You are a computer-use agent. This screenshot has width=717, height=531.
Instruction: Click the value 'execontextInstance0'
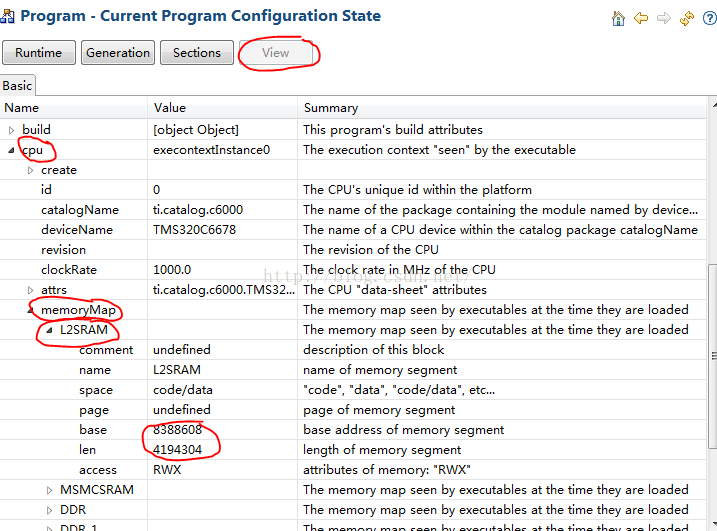pos(211,150)
